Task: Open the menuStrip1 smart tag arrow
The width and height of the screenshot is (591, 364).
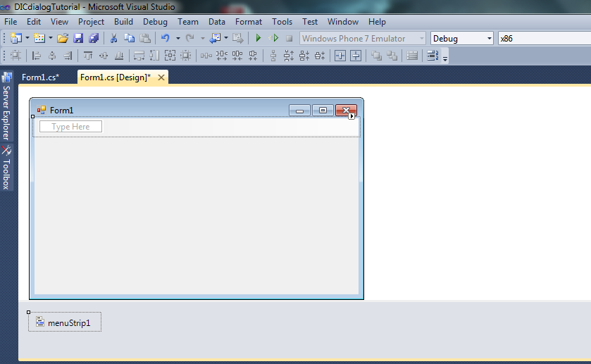Action: (352, 116)
